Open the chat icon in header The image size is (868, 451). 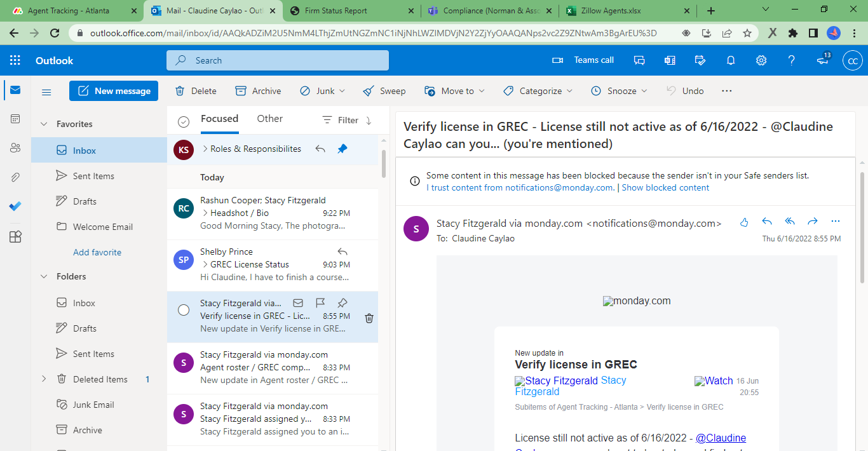coord(639,60)
